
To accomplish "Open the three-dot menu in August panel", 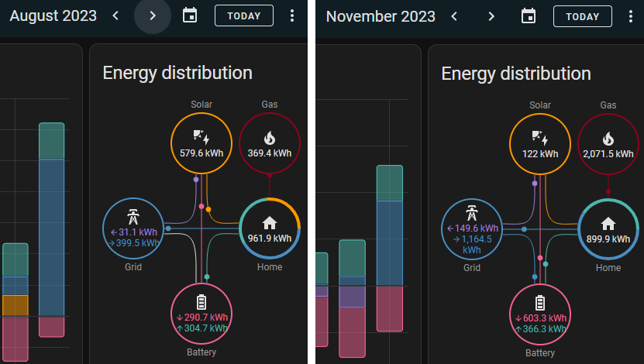I will (x=292, y=15).
